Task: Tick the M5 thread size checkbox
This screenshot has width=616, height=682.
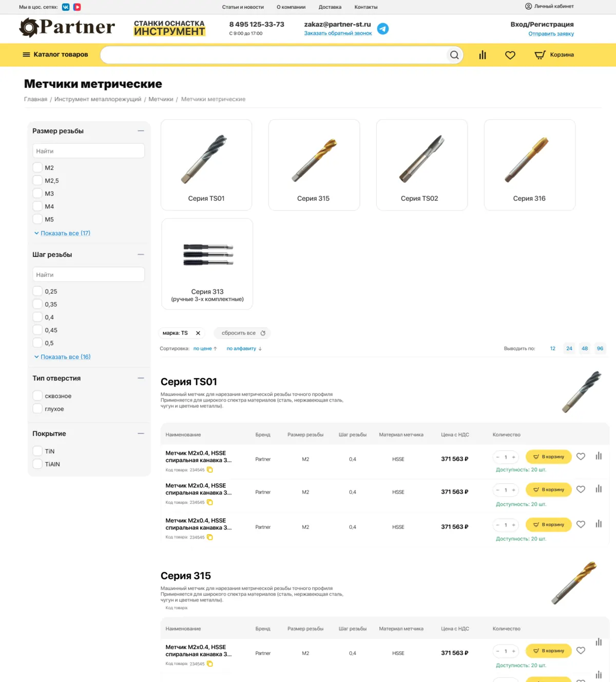Action: tap(37, 219)
